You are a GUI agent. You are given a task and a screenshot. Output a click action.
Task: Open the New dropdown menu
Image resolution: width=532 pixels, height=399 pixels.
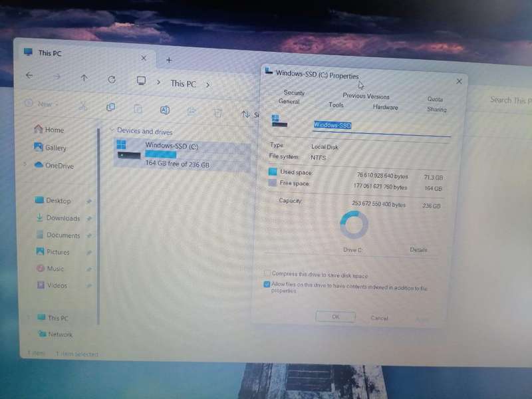(42, 104)
